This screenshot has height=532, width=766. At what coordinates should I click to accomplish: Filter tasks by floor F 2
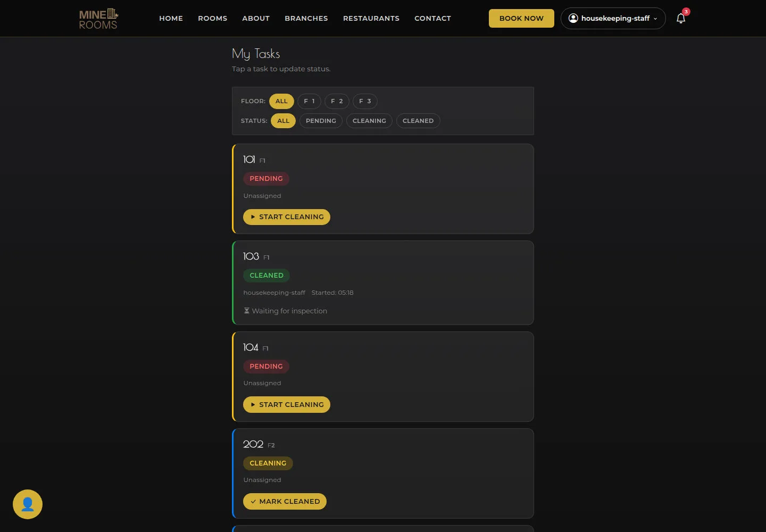click(337, 101)
